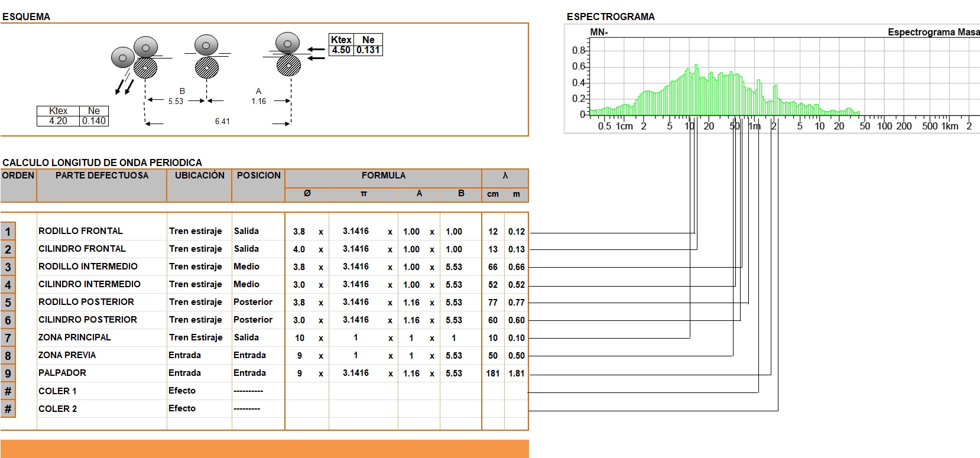This screenshot has height=458, width=980.
Task: Select the Ktex 4.50 input value cell
Action: tap(341, 50)
